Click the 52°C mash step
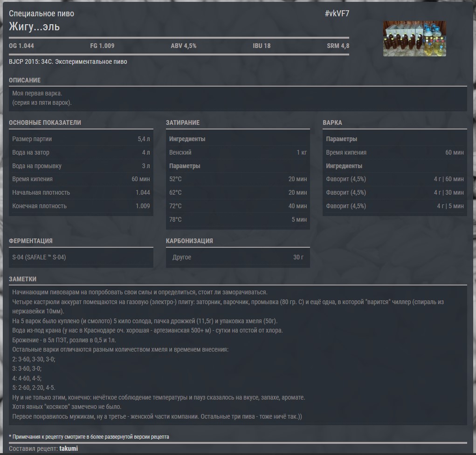 tap(238, 179)
